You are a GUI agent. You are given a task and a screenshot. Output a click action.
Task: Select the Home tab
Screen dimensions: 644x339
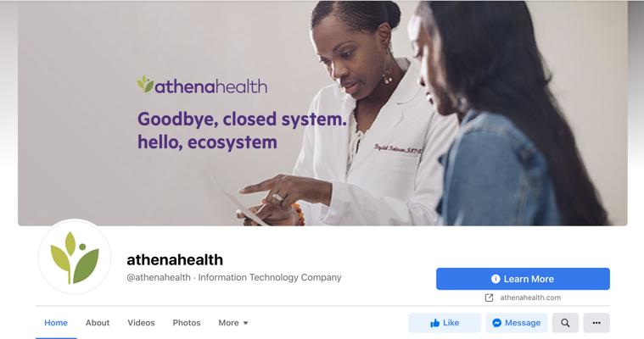click(56, 323)
